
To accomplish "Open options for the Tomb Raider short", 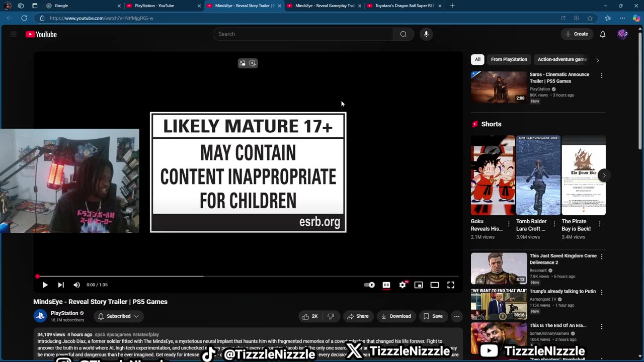I will point(554,224).
